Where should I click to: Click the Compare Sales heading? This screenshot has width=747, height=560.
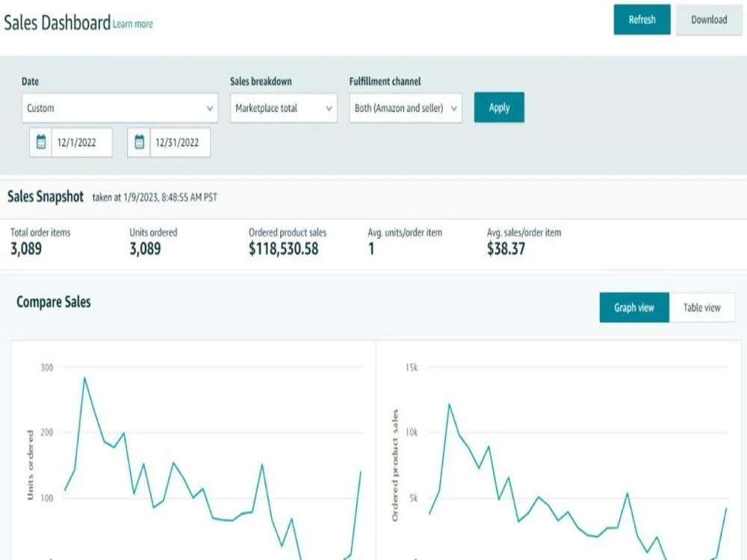pyautogui.click(x=53, y=302)
